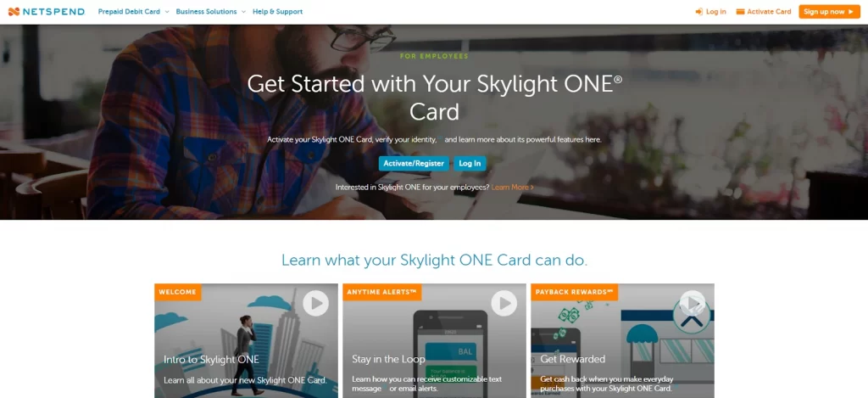Click the Log in arrow icon in header
Viewport: 868px width, 398px height.
click(x=699, y=12)
